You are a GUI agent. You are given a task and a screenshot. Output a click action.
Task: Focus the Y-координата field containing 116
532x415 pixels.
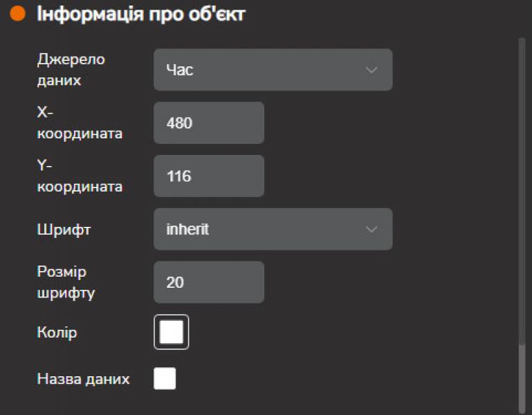[x=208, y=176]
